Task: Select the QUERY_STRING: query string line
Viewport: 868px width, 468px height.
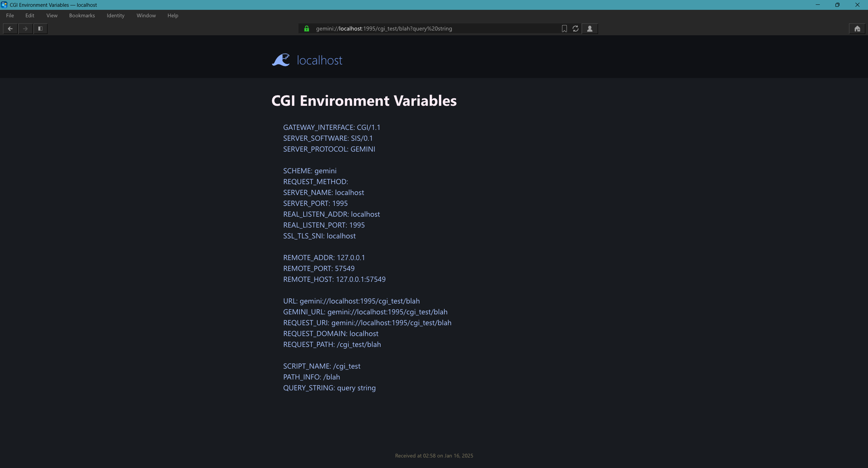Action: [x=329, y=388]
